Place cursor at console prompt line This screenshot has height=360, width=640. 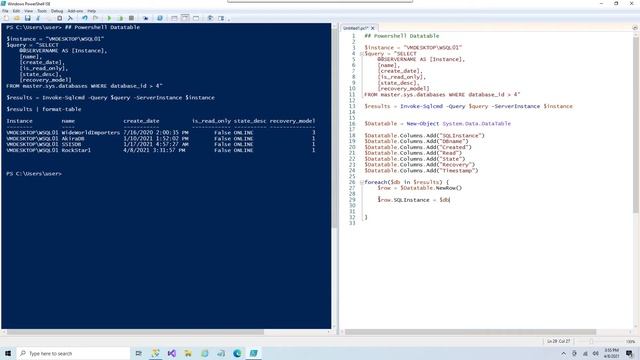pos(34,173)
